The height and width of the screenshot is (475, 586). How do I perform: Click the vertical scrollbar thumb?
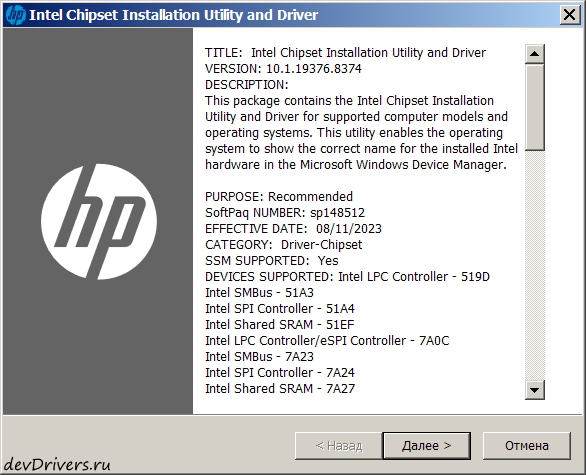click(535, 107)
